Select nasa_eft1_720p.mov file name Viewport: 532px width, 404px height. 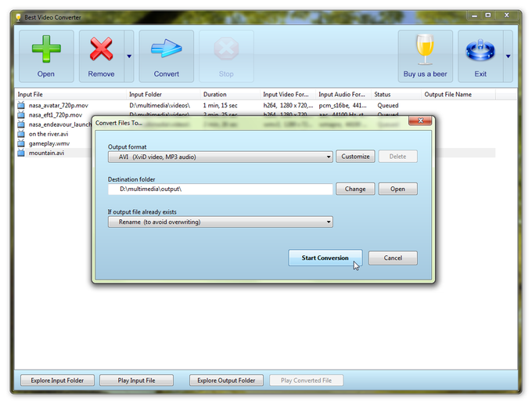(x=56, y=115)
